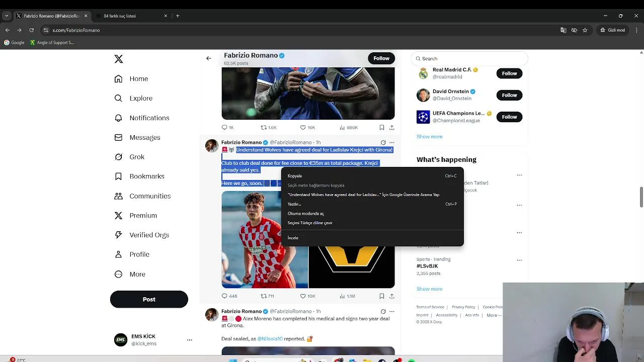Open Grok from the sidebar
Image resolution: width=644 pixels, height=362 pixels.
[129, 157]
